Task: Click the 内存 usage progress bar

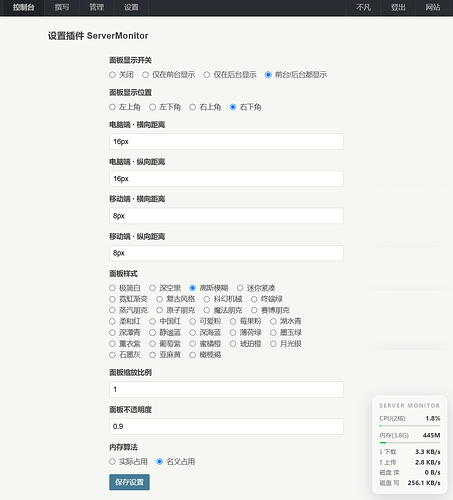Action: (x=410, y=443)
